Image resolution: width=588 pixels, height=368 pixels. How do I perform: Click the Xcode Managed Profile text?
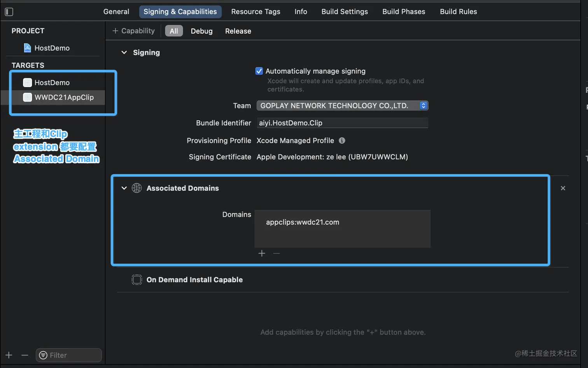click(x=295, y=140)
